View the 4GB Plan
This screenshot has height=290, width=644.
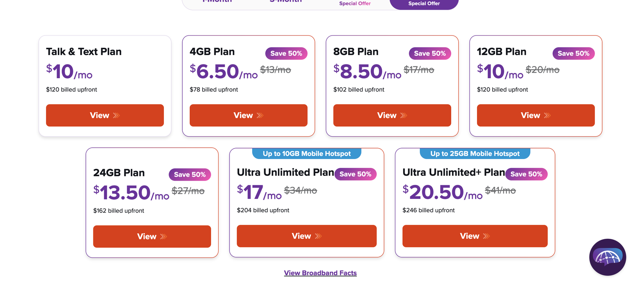pyautogui.click(x=248, y=115)
